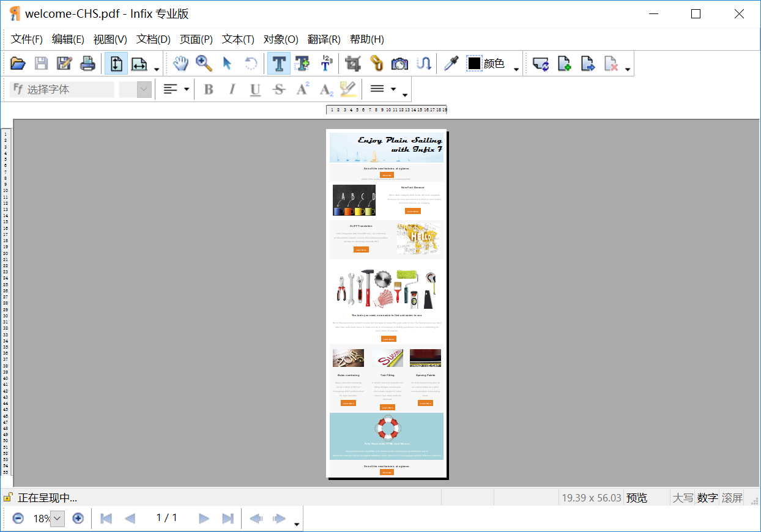This screenshot has width=761, height=532.
Task: Click the PDF page thumbnail in canvas
Action: [387, 303]
